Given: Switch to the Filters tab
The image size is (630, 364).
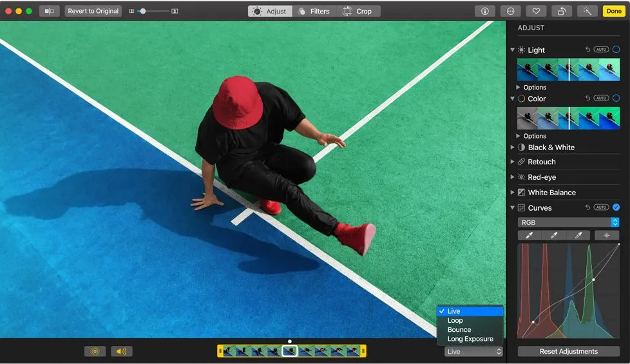Looking at the screenshot, I should pos(314,11).
